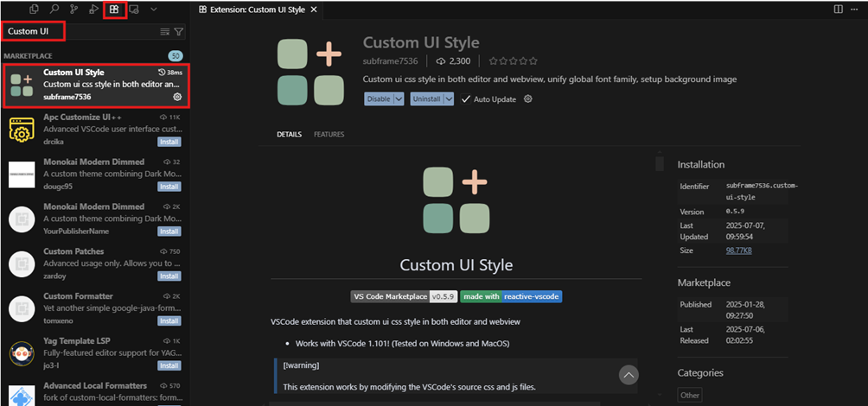Open the Uninstall button dropdown arrow
Image resolution: width=868 pixels, height=406 pixels.
(449, 99)
